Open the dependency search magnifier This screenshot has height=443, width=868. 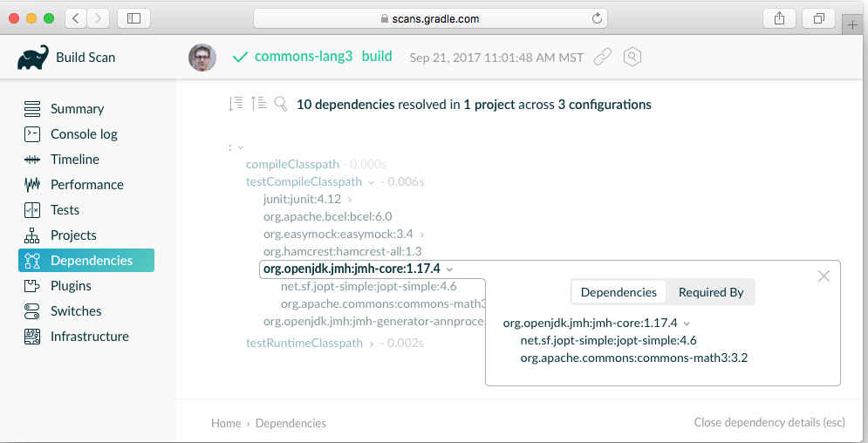pyautogui.click(x=281, y=104)
